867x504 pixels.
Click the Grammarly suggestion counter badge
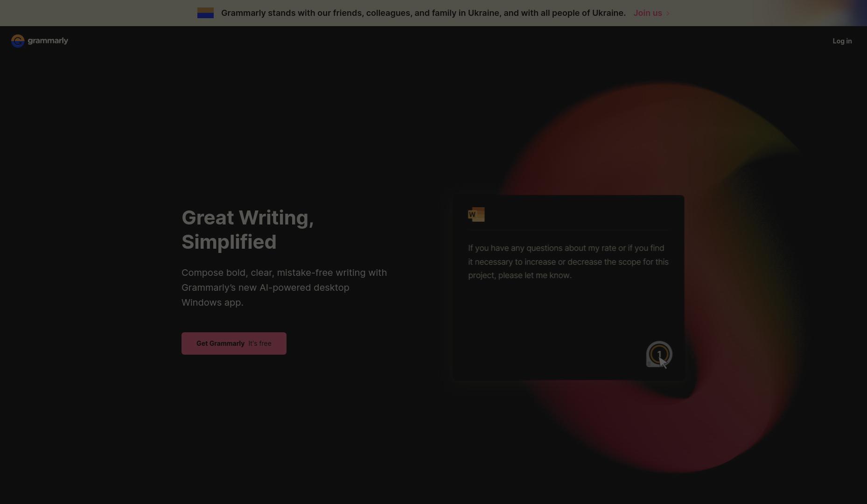click(659, 354)
